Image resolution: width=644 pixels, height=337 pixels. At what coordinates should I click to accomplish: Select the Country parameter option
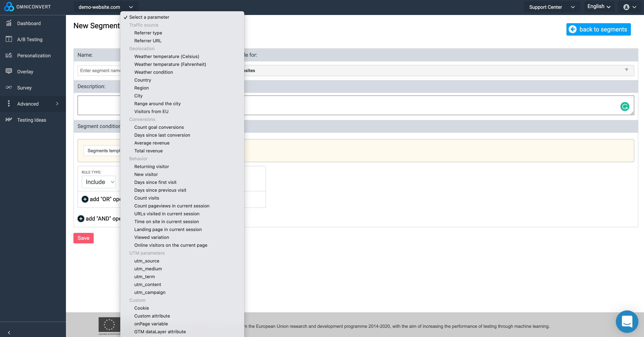tap(143, 80)
